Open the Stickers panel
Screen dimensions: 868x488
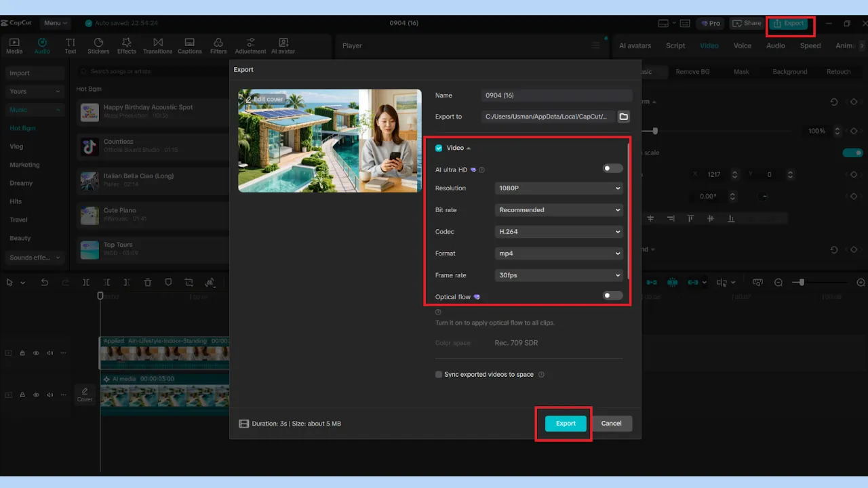click(98, 45)
